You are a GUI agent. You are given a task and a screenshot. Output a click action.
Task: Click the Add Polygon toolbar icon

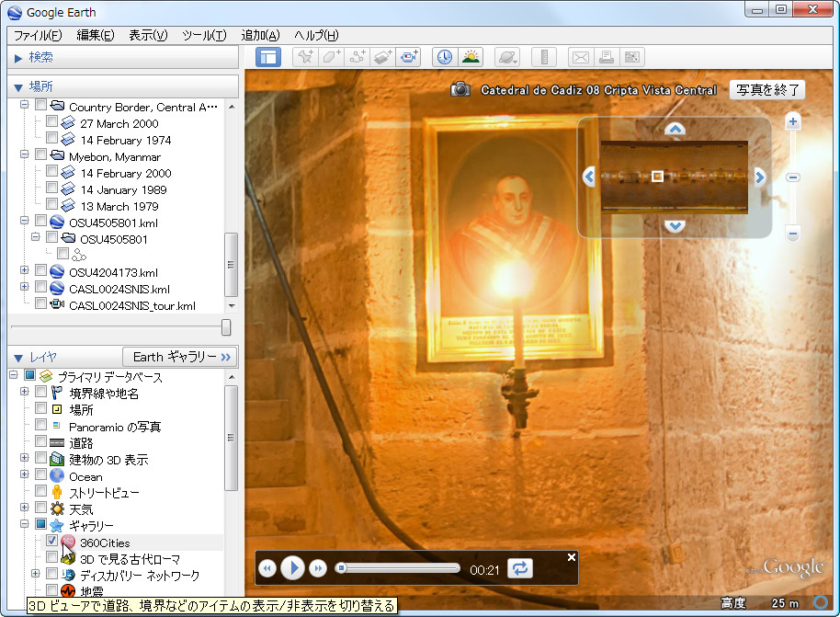pos(331,57)
